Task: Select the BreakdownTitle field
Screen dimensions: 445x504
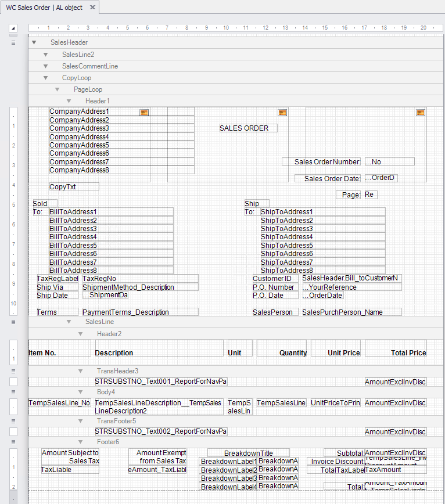Action: click(x=249, y=453)
